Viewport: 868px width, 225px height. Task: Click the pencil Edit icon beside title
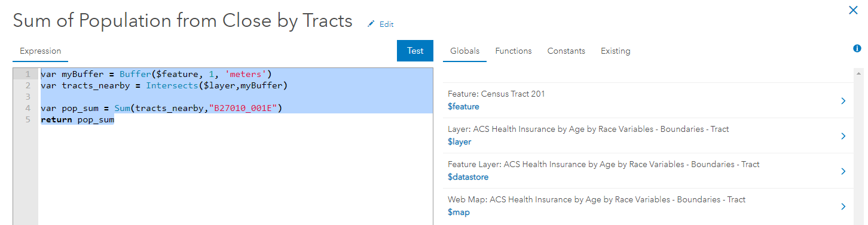(371, 24)
